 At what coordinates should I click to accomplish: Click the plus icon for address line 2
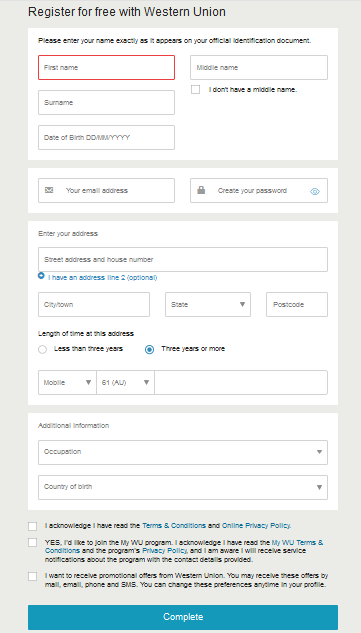[x=41, y=275]
